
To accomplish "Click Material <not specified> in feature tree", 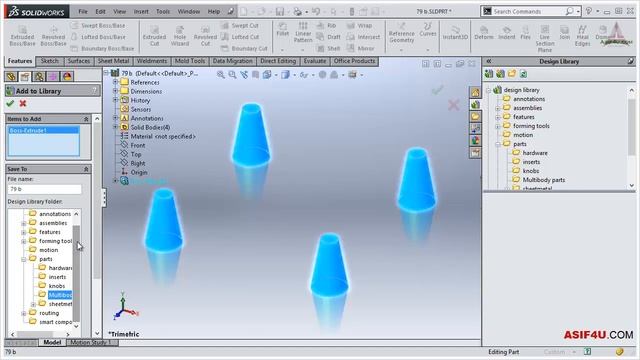I will pos(162,136).
